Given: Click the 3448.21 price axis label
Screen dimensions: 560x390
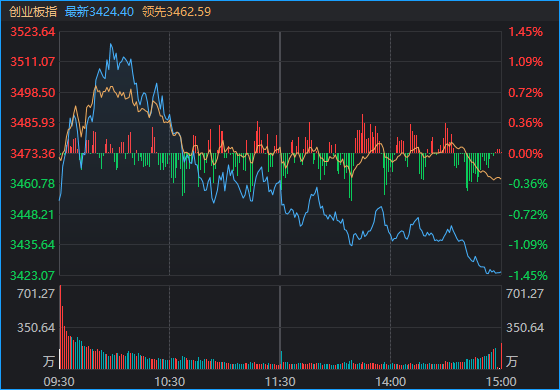Looking at the screenshot, I should click(33, 215).
